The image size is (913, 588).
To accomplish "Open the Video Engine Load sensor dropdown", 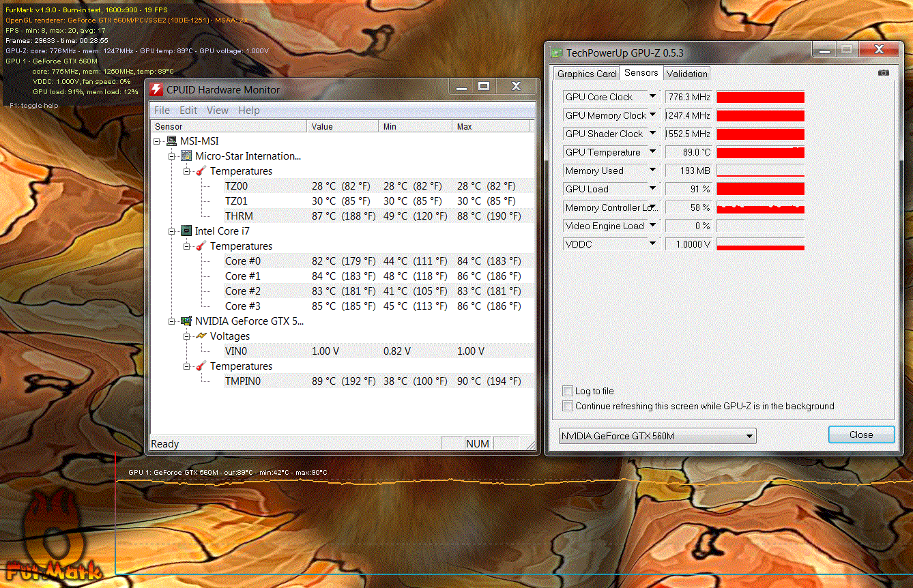I will [x=652, y=226].
